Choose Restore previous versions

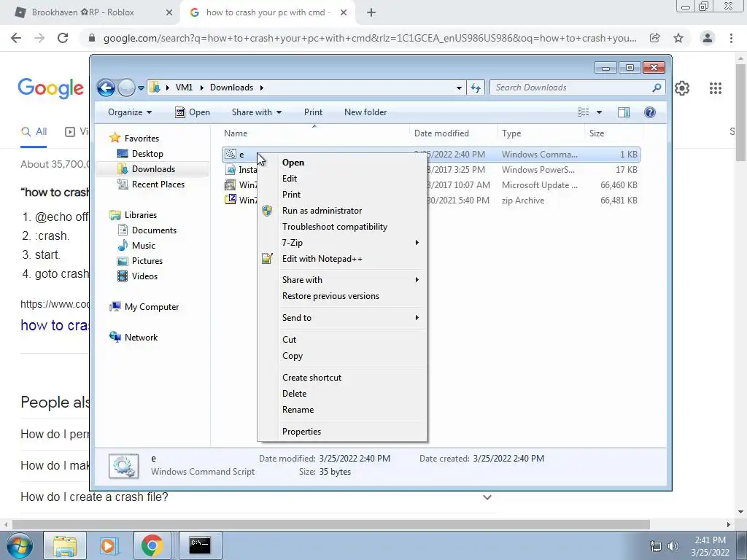coord(342,296)
